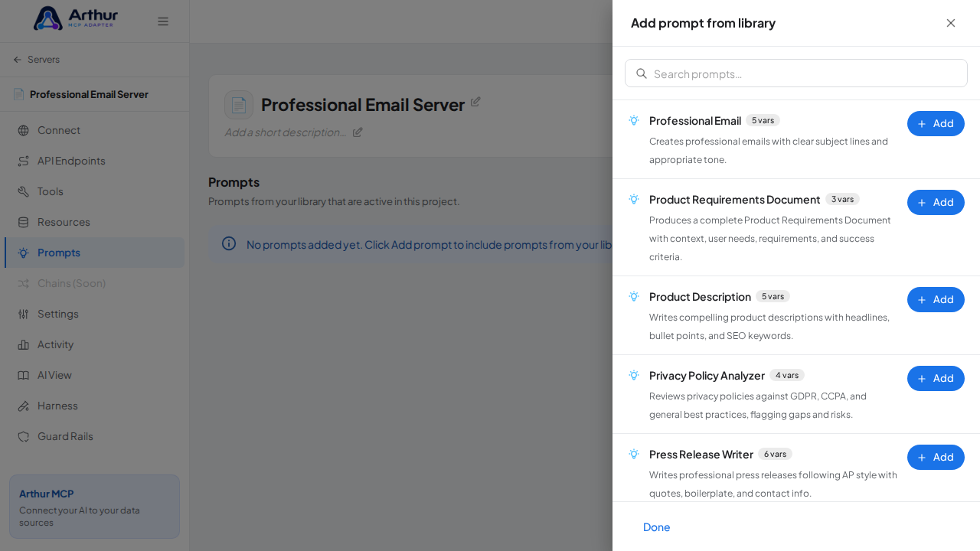Click the Arthur MCP promo card
Screen dimensions: 980x551
(94, 507)
